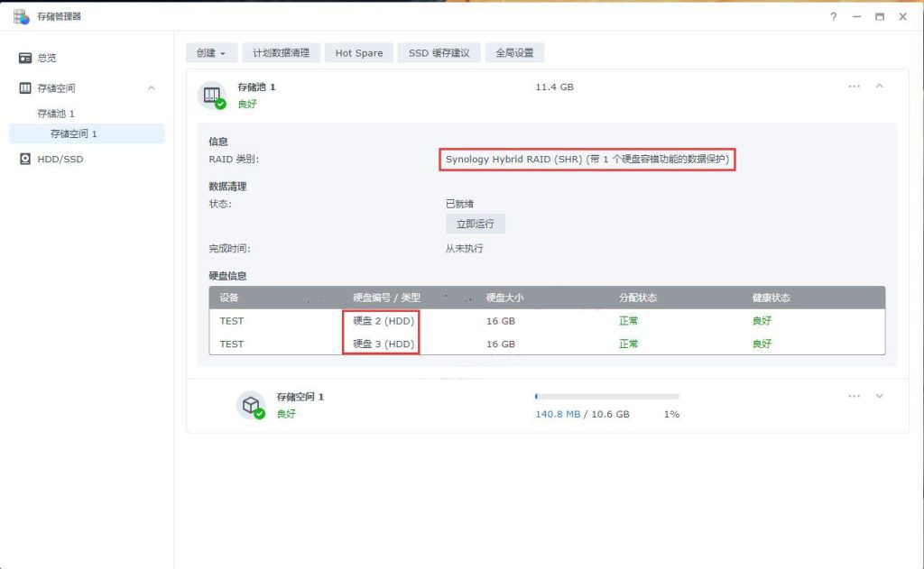This screenshot has width=924, height=569.
Task: Expand the 存储空间 1 panel chevron
Action: [x=880, y=396]
